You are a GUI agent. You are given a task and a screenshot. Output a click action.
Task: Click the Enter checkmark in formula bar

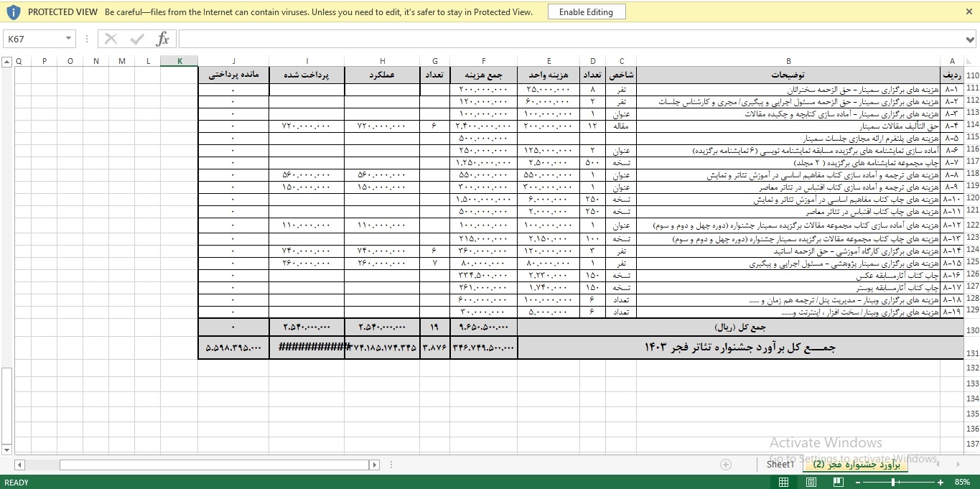tap(136, 39)
